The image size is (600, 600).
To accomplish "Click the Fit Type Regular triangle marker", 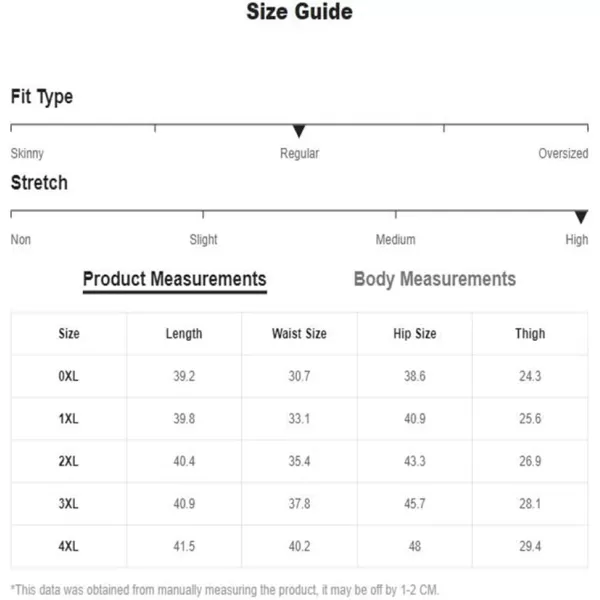I will pyautogui.click(x=299, y=131).
